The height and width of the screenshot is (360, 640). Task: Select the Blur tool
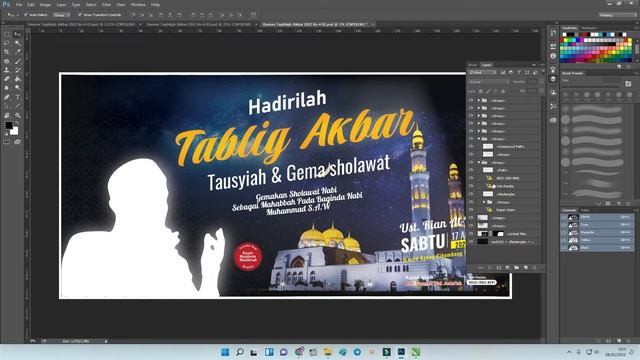click(7, 88)
